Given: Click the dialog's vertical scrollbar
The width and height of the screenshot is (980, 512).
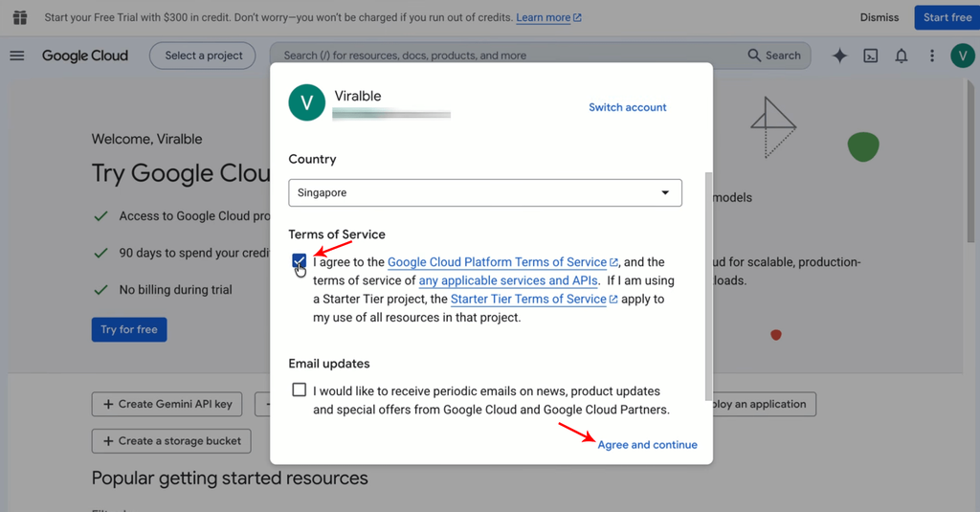Looking at the screenshot, I should (708, 286).
